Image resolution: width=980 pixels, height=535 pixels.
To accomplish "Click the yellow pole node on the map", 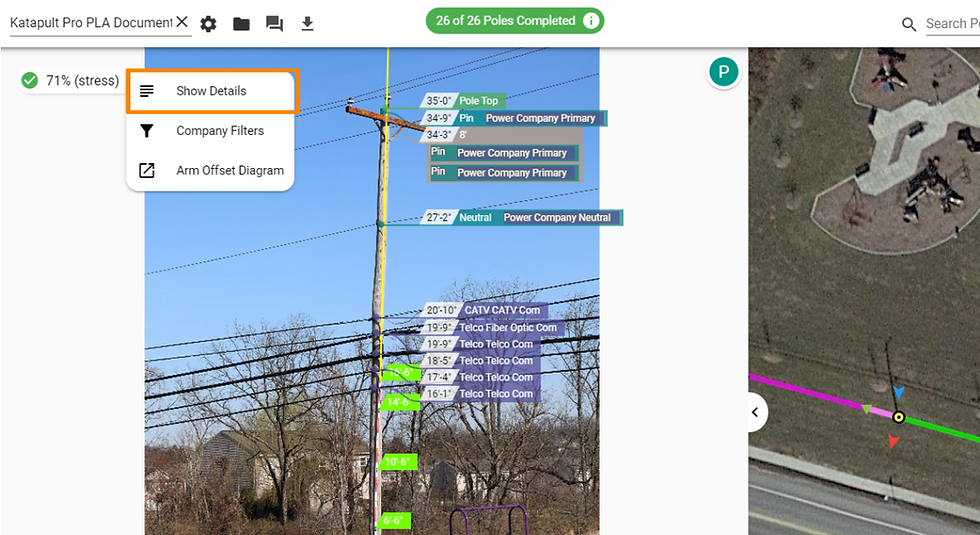I will pyautogui.click(x=899, y=417).
